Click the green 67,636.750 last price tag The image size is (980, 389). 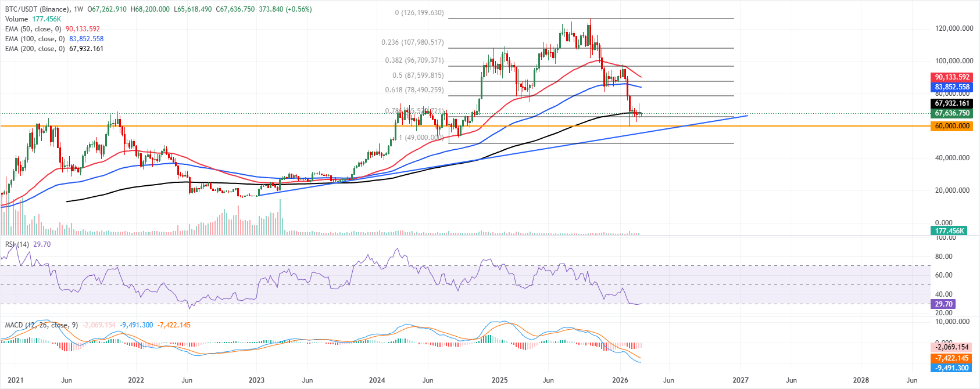[x=952, y=113]
